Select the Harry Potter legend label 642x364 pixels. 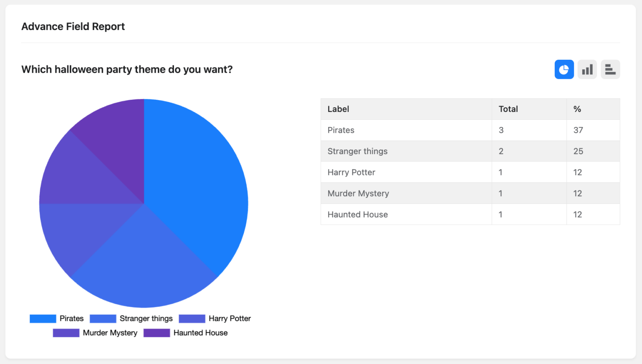(x=229, y=318)
